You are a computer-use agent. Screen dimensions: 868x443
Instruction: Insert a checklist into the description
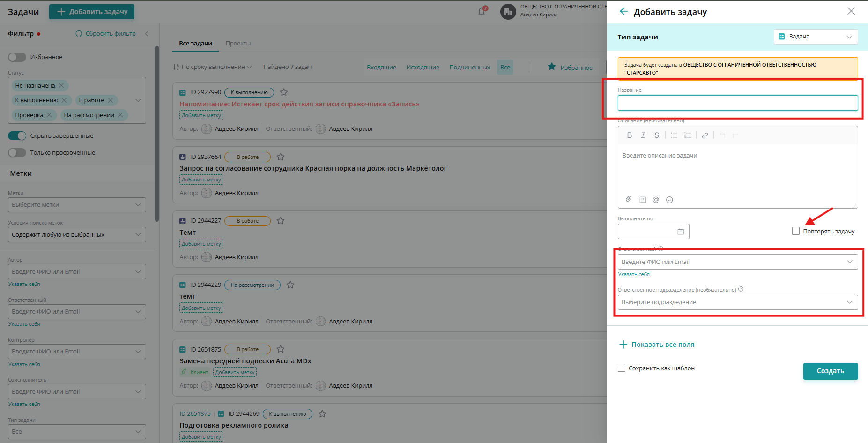pyautogui.click(x=643, y=200)
